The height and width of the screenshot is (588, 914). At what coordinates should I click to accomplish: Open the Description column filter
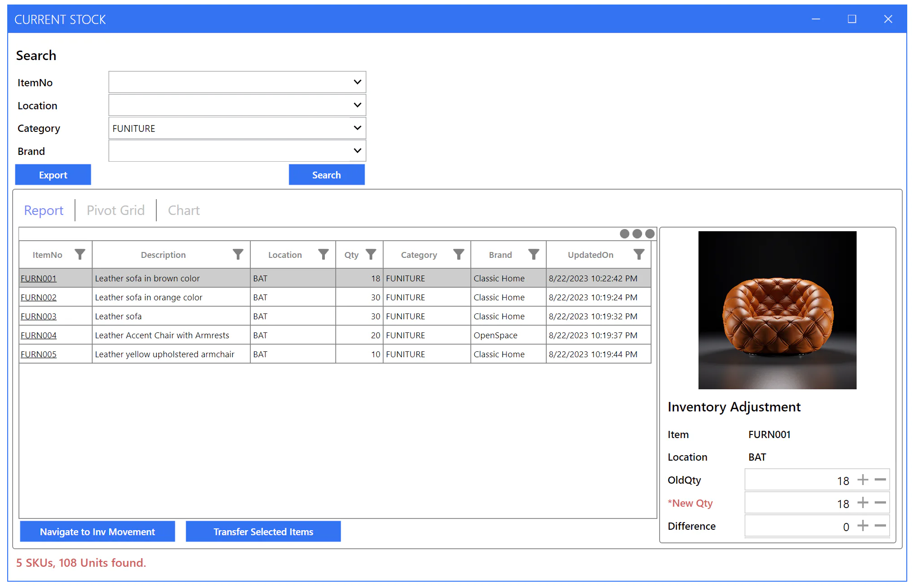coord(238,255)
